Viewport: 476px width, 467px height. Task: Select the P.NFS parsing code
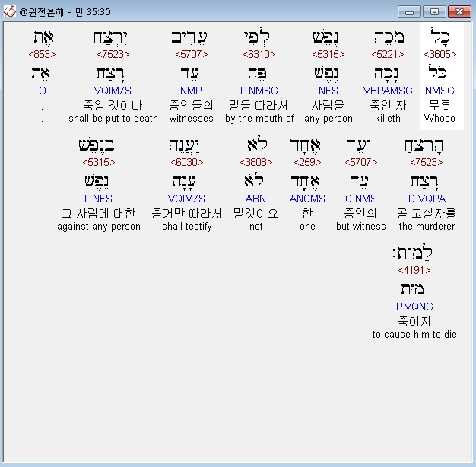tap(98, 199)
